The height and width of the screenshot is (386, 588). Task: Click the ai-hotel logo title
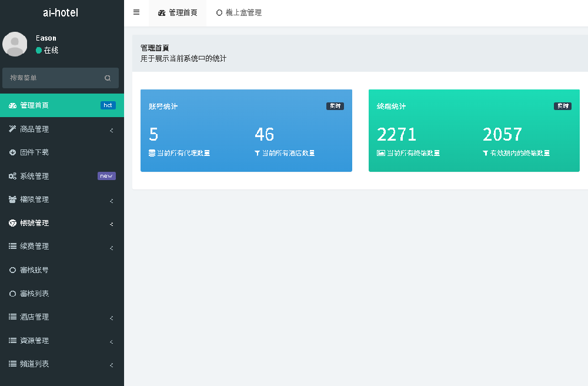coord(61,12)
